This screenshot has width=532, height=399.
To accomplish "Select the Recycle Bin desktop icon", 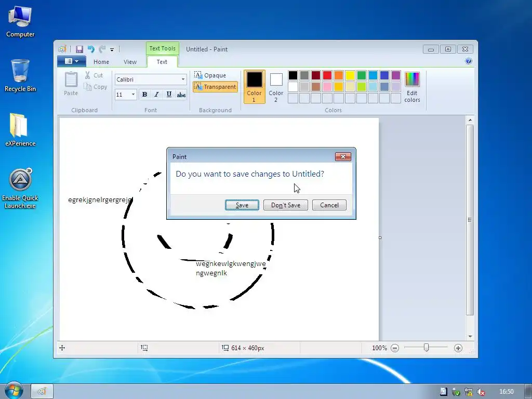I will pyautogui.click(x=20, y=76).
